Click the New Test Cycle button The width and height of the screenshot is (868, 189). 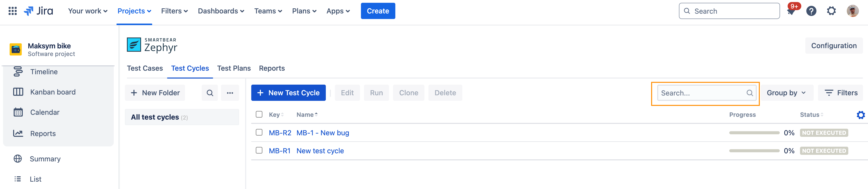point(288,93)
